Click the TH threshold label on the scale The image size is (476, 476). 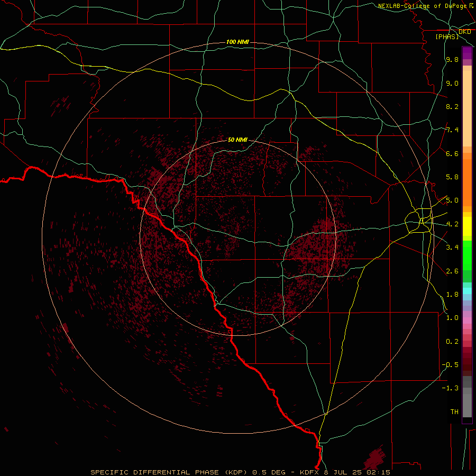pyautogui.click(x=454, y=412)
